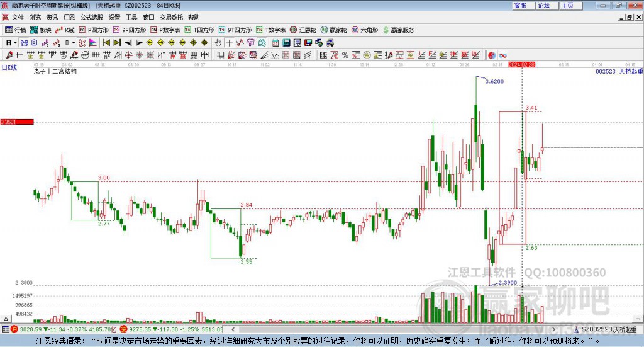Click the up-arrow button above status bar
The height and width of the screenshot is (347, 644).
[x=6, y=319]
